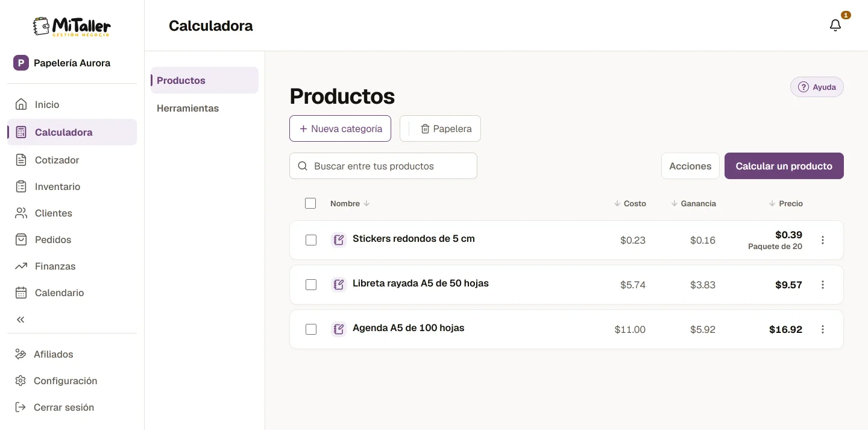The width and height of the screenshot is (868, 430).
Task: Click the Papelería Aurora business name
Action: pyautogui.click(x=72, y=63)
